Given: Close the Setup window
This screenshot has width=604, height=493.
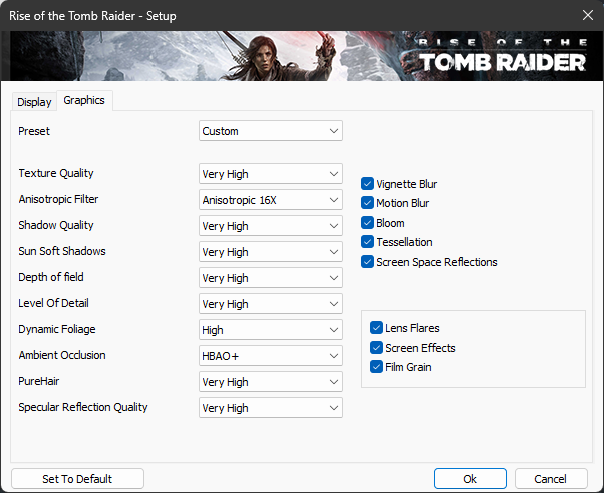Looking at the screenshot, I should pos(588,15).
